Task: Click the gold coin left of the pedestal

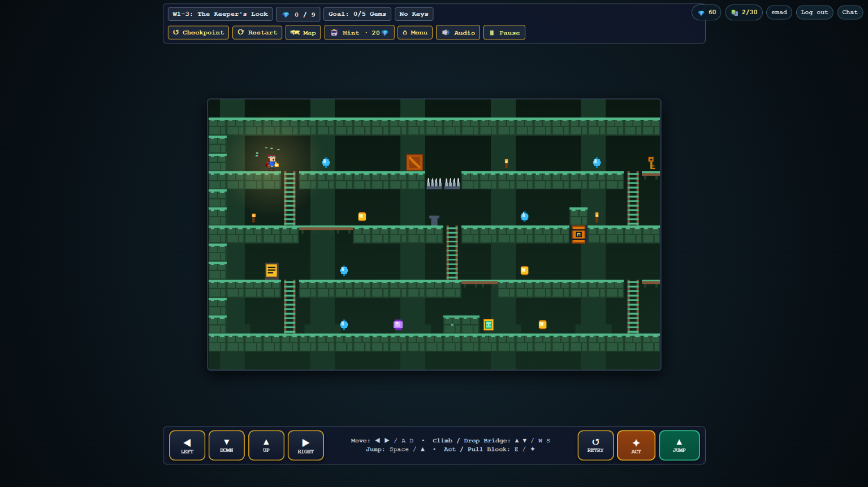Action: pos(362,216)
